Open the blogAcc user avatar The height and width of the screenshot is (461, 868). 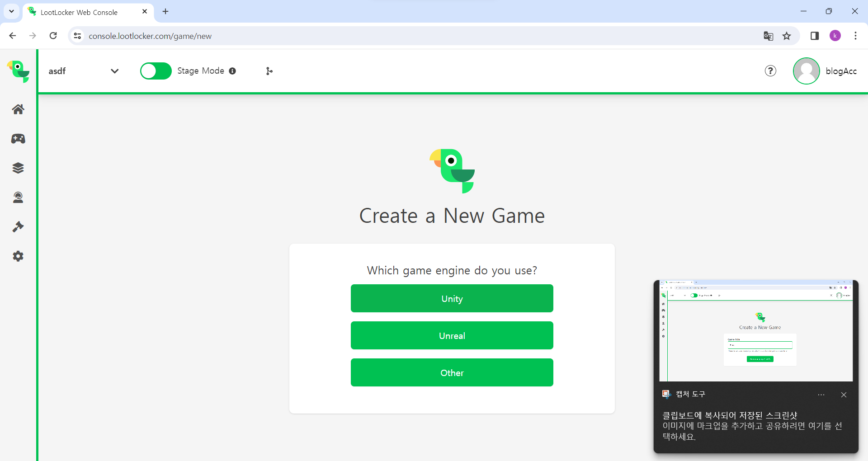(x=807, y=71)
